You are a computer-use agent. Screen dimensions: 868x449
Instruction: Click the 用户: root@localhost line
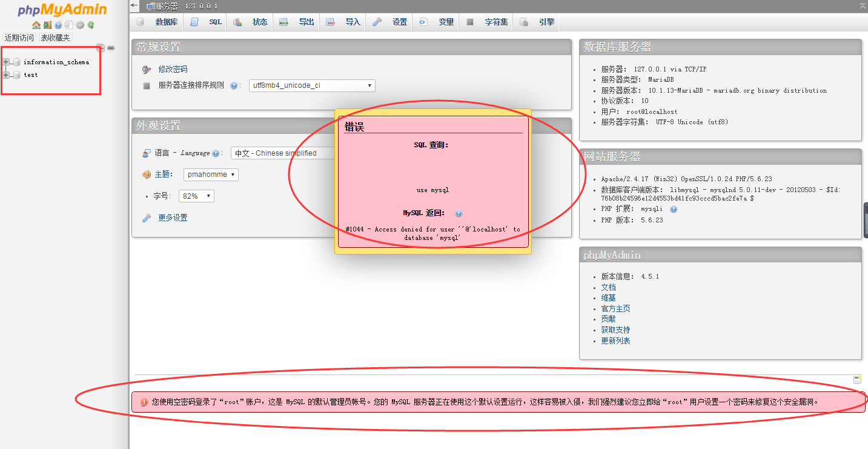point(639,111)
